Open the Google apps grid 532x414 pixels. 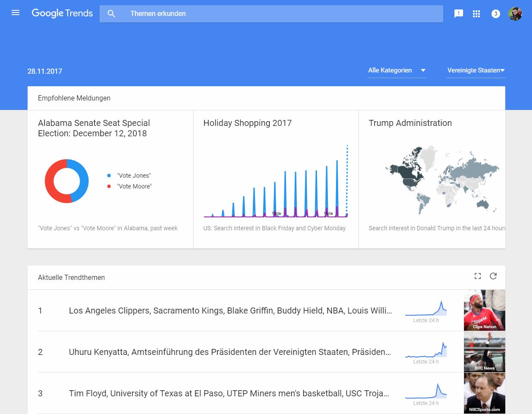pos(476,14)
